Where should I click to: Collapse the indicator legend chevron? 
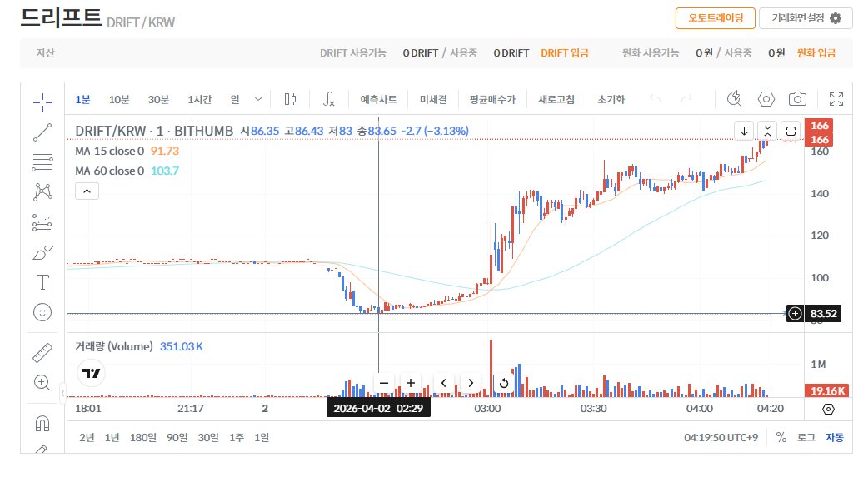tap(87, 191)
